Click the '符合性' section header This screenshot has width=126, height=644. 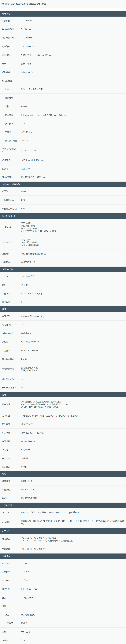tap(63, 474)
